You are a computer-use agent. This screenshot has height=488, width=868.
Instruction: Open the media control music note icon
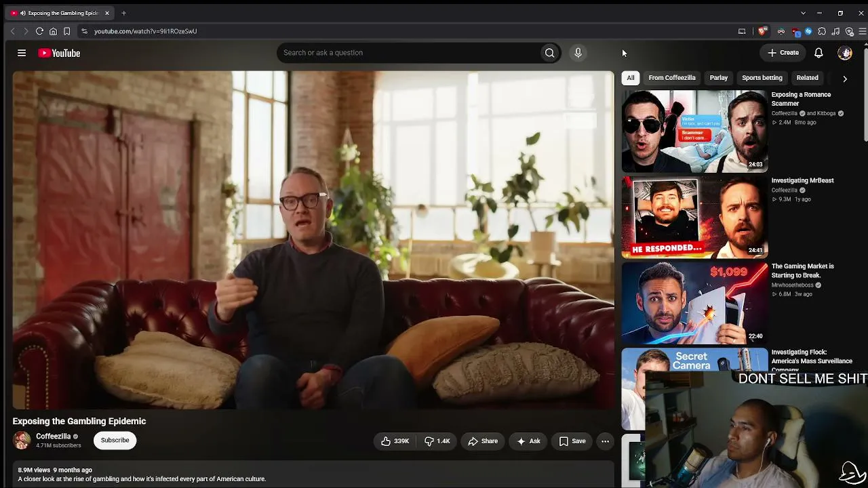click(835, 31)
